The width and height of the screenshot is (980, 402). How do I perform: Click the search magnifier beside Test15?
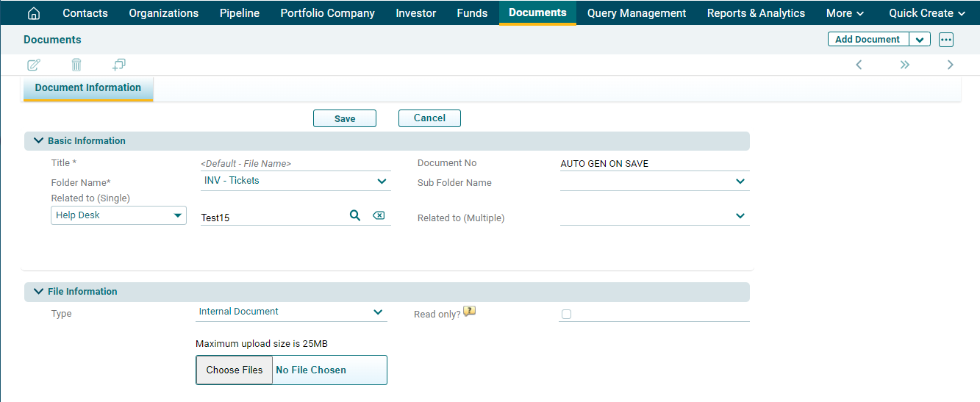point(355,215)
